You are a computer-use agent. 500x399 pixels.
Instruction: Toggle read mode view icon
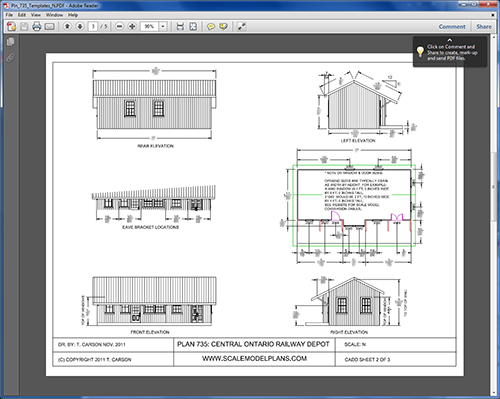(x=242, y=26)
